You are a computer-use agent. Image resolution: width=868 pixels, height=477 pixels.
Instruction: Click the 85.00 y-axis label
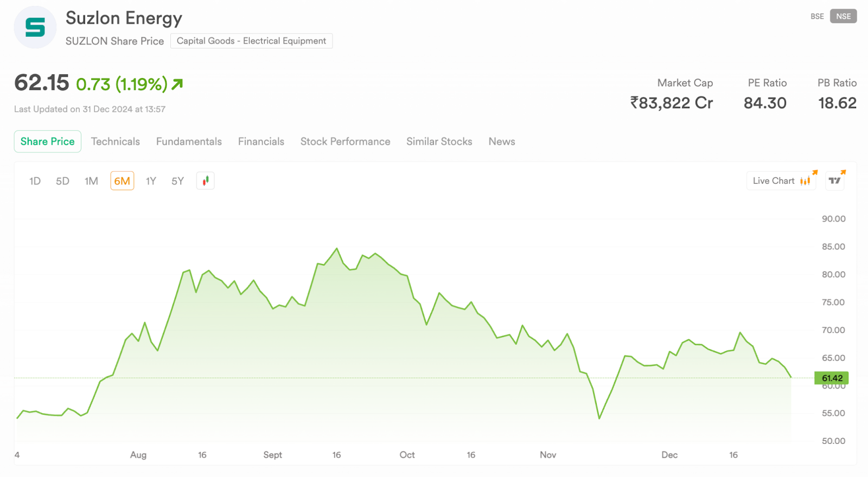[x=833, y=247]
